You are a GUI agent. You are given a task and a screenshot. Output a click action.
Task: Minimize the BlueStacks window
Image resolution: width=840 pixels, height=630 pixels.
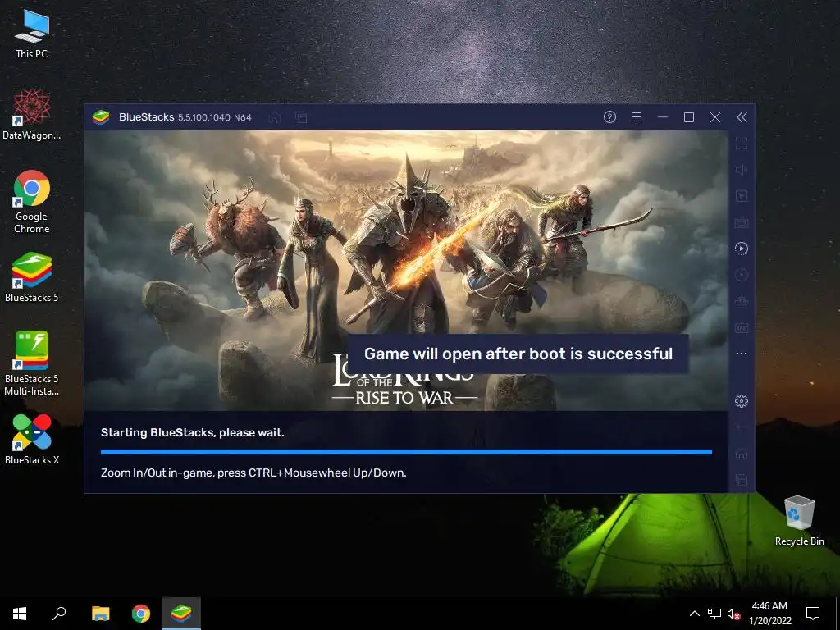tap(663, 117)
